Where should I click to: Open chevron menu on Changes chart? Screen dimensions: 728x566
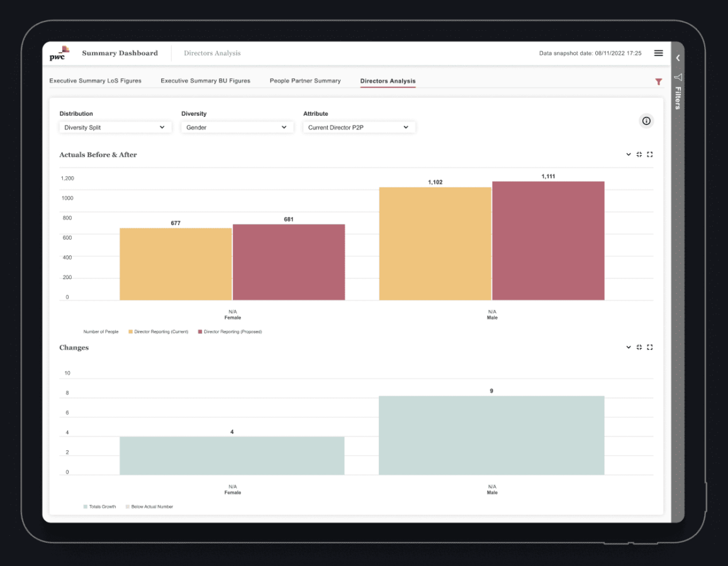point(628,347)
